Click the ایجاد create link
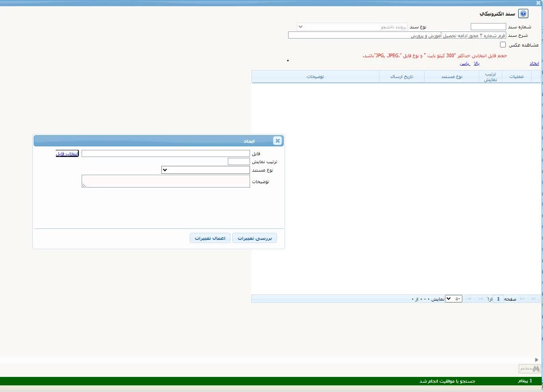Image resolution: width=543 pixels, height=392 pixels. [534, 63]
